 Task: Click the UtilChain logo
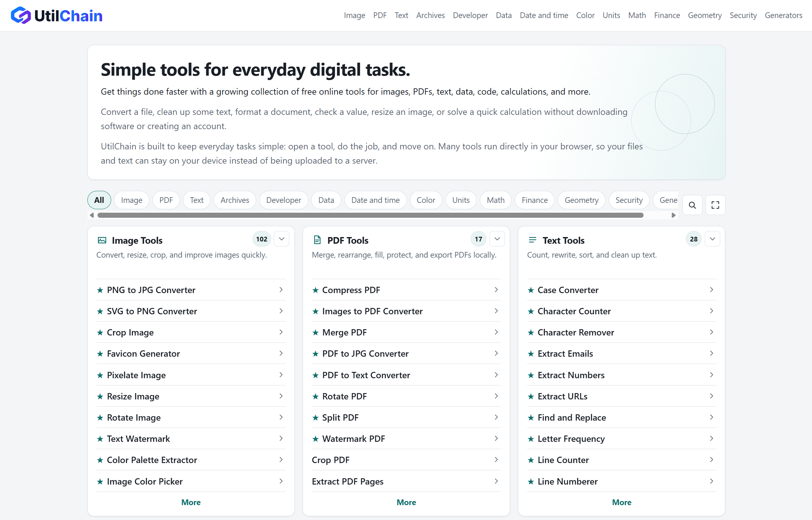tap(56, 16)
